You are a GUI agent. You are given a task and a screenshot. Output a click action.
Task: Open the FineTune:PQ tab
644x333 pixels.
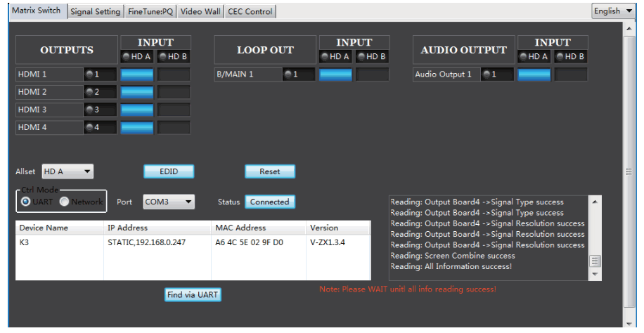[150, 11]
